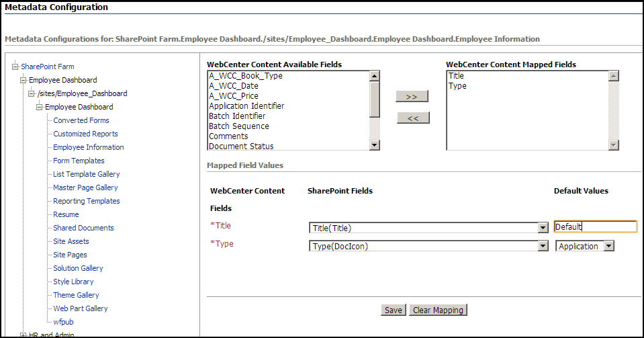Open Style Library

click(x=73, y=282)
